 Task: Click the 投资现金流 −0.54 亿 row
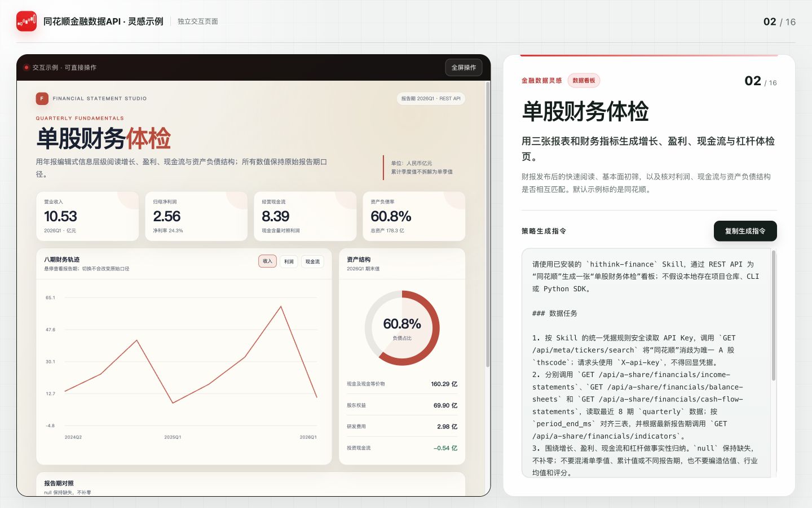coord(402,448)
